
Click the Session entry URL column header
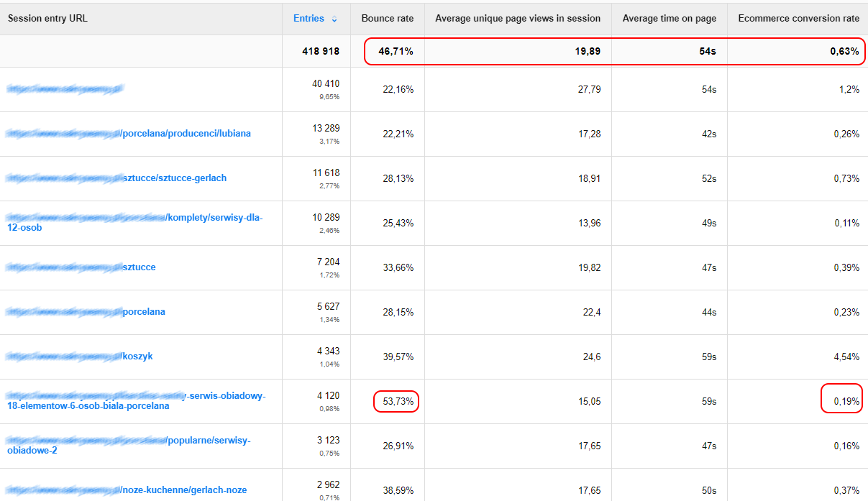coord(47,19)
